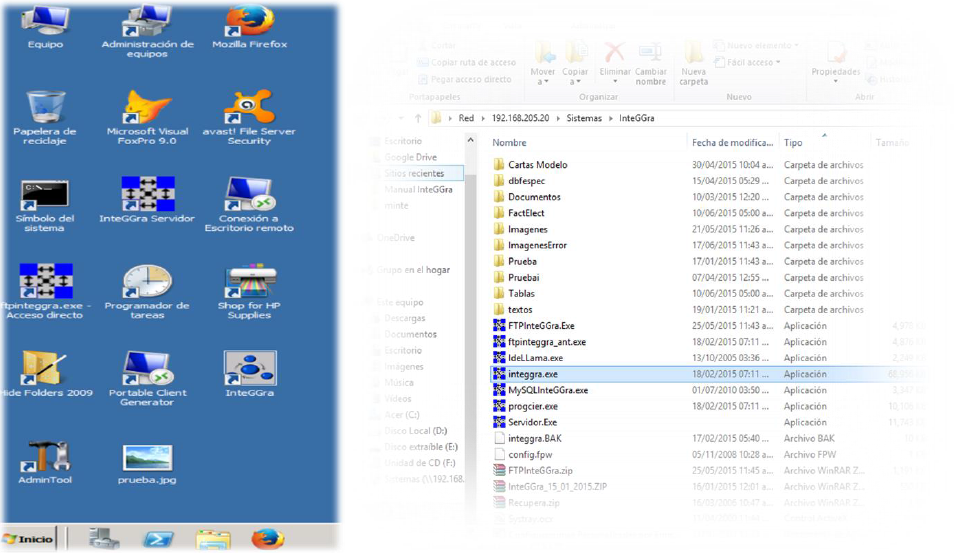Select the integgra.exe file
Screen dimensions: 980x553
pos(533,374)
